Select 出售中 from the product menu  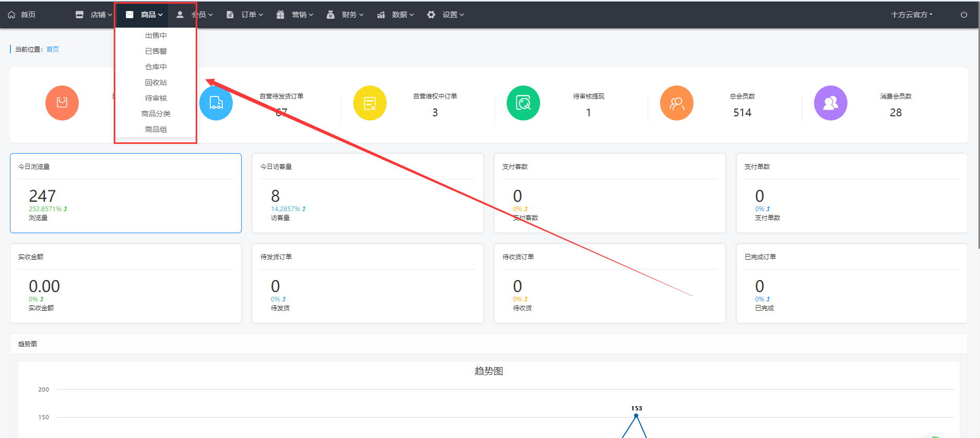pyautogui.click(x=156, y=35)
